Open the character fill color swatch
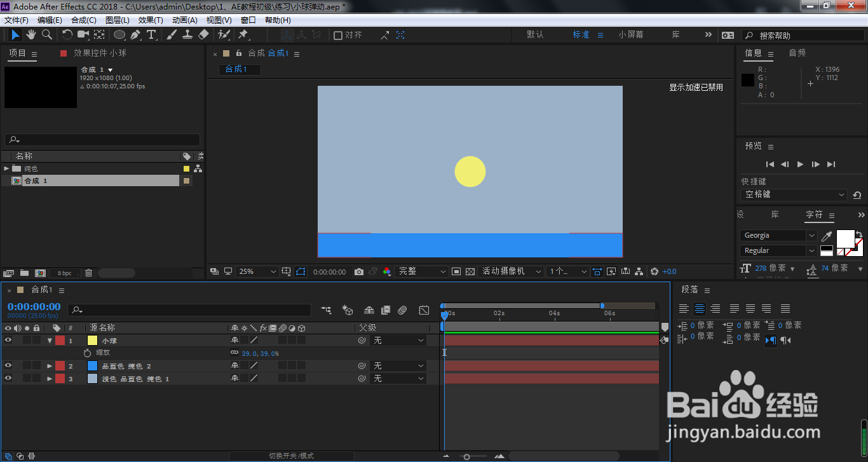 pyautogui.click(x=845, y=238)
